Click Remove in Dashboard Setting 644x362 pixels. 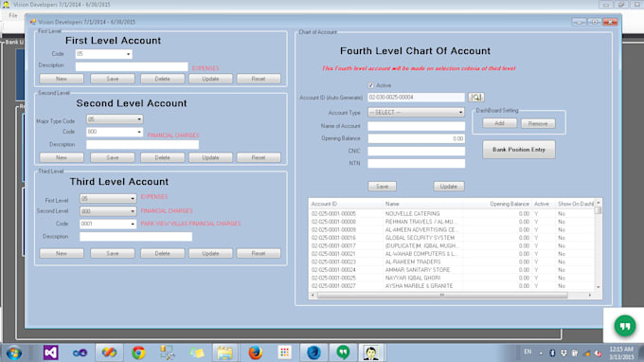click(x=538, y=123)
